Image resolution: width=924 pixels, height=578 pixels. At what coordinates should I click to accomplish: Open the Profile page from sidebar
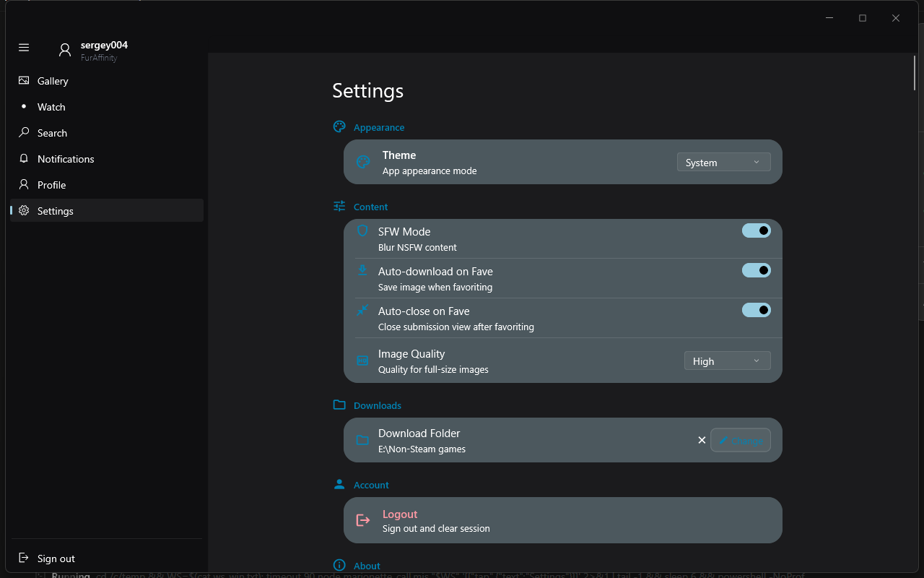tap(107, 185)
